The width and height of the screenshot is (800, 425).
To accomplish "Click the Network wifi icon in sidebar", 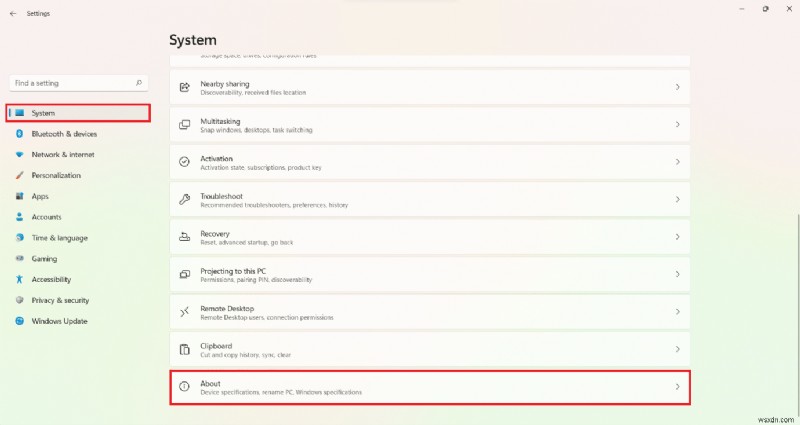I will [x=19, y=155].
